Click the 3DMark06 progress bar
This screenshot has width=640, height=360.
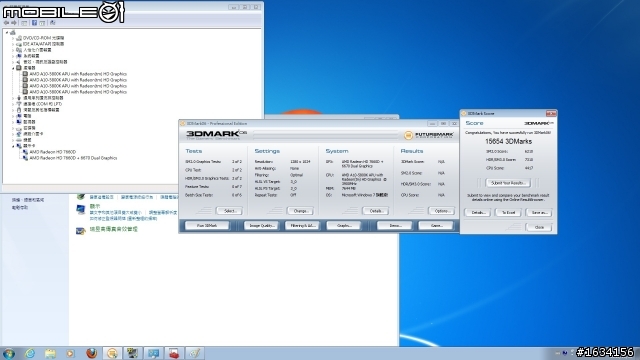[x=325, y=135]
